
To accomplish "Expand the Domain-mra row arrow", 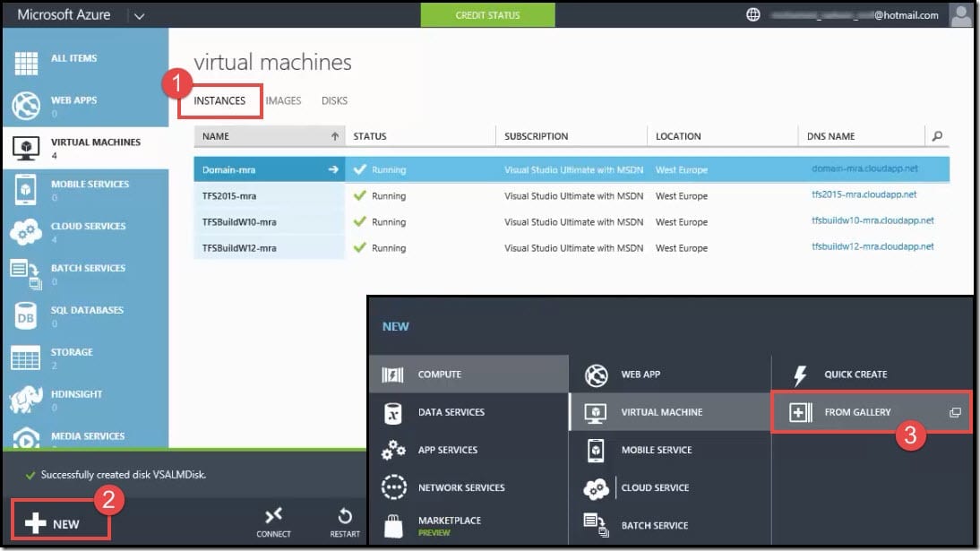I will coord(332,169).
